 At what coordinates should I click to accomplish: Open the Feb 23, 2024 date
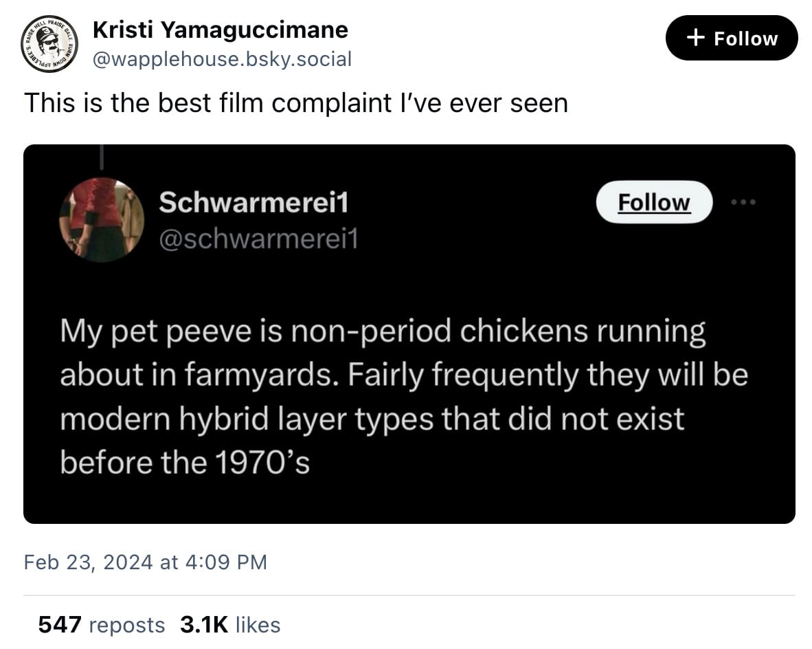pyautogui.click(x=88, y=562)
